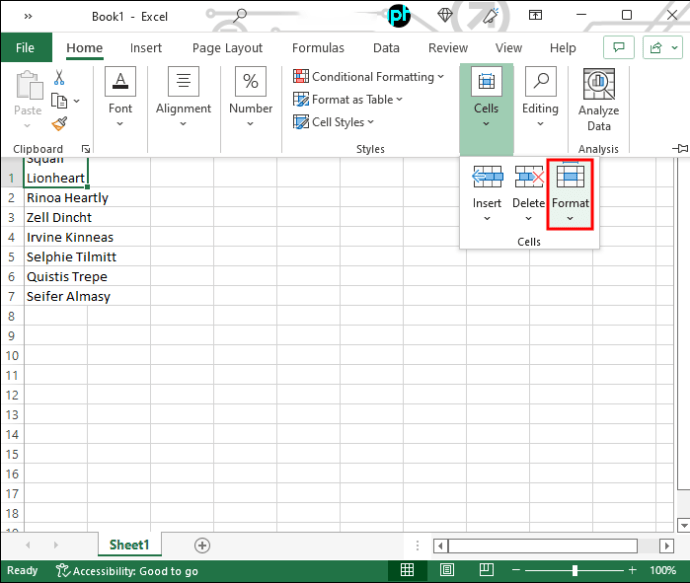690x583 pixels.
Task: Switch to the View tab
Action: pyautogui.click(x=508, y=48)
